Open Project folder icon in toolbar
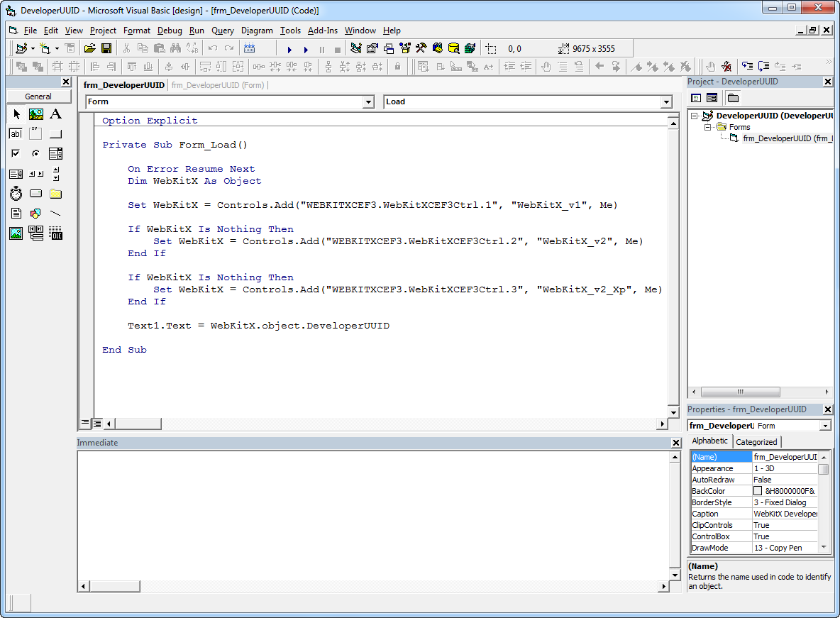 point(89,49)
